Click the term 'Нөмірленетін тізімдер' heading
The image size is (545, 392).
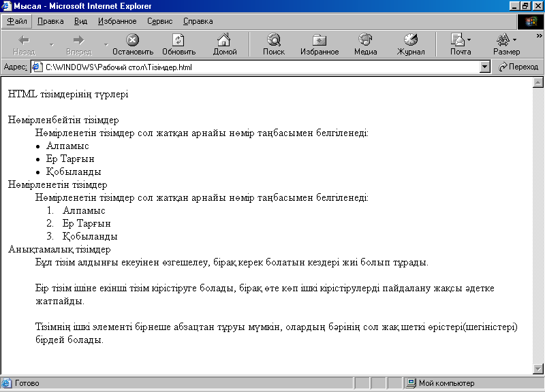(58, 184)
